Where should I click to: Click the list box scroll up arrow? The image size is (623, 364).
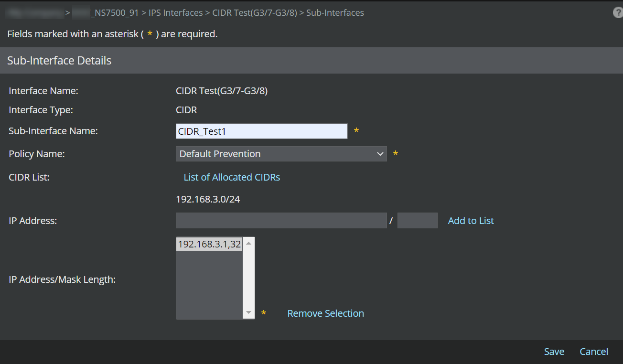pos(248,243)
